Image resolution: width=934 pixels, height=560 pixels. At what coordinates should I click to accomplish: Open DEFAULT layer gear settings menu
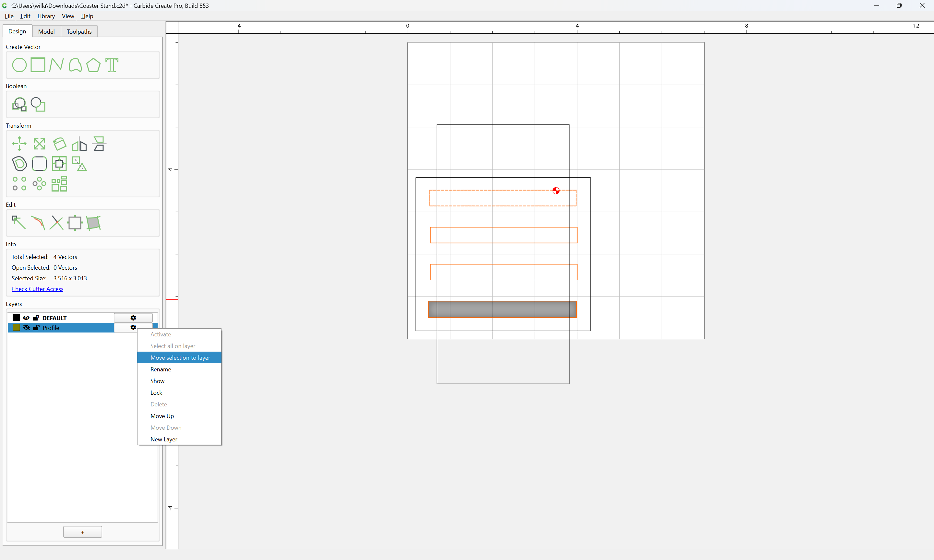click(133, 318)
